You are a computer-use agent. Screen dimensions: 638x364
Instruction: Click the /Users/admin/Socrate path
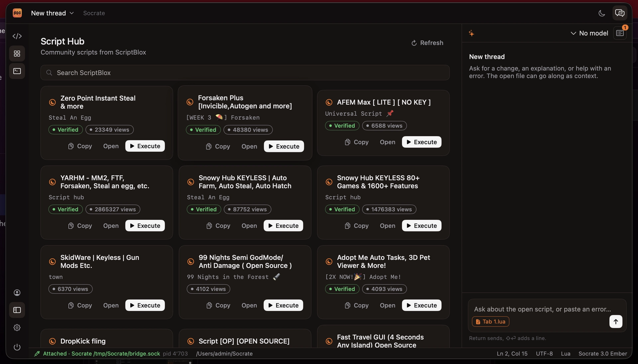coord(224,354)
